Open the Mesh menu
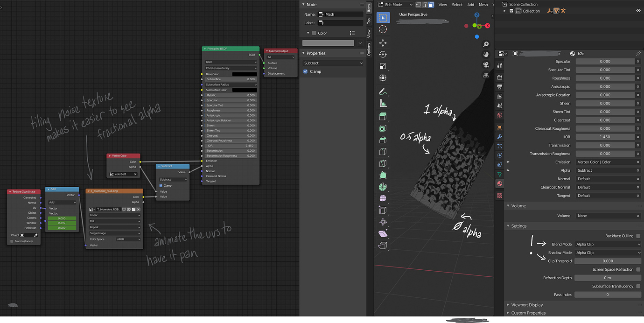The height and width of the screenshot is (323, 644). pos(483,4)
